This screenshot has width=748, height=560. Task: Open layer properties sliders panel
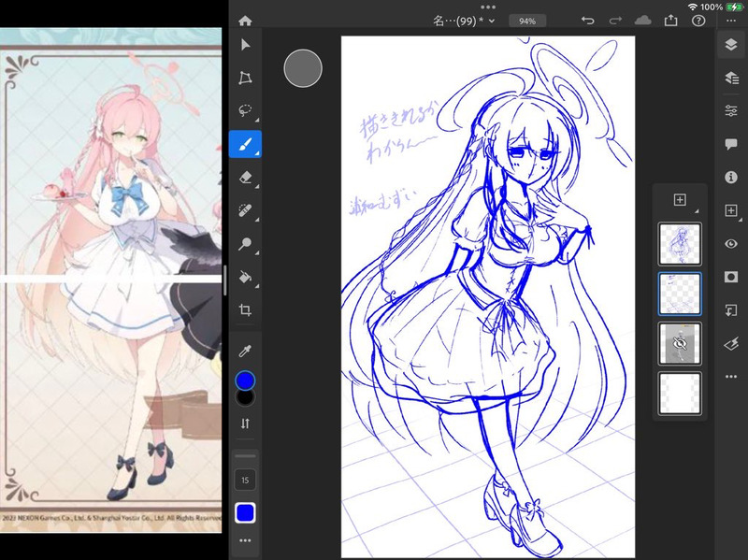[731, 110]
